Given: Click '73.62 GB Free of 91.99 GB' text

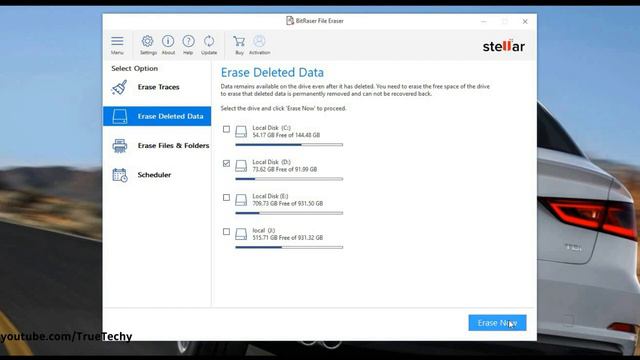Looking at the screenshot, I should tap(284, 169).
